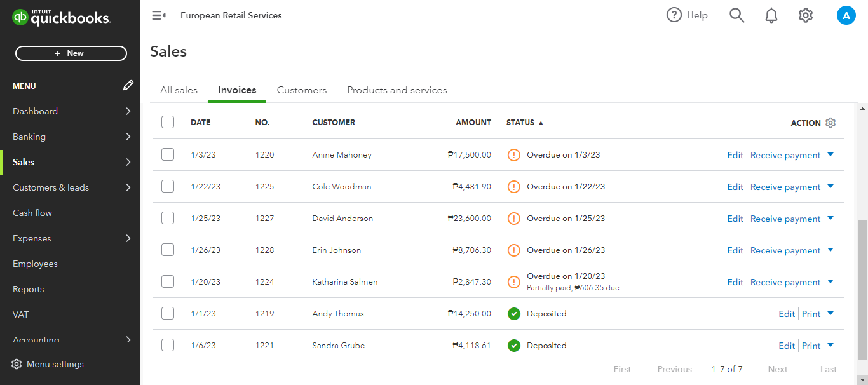
Task: Click the Help question mark icon
Action: [674, 15]
